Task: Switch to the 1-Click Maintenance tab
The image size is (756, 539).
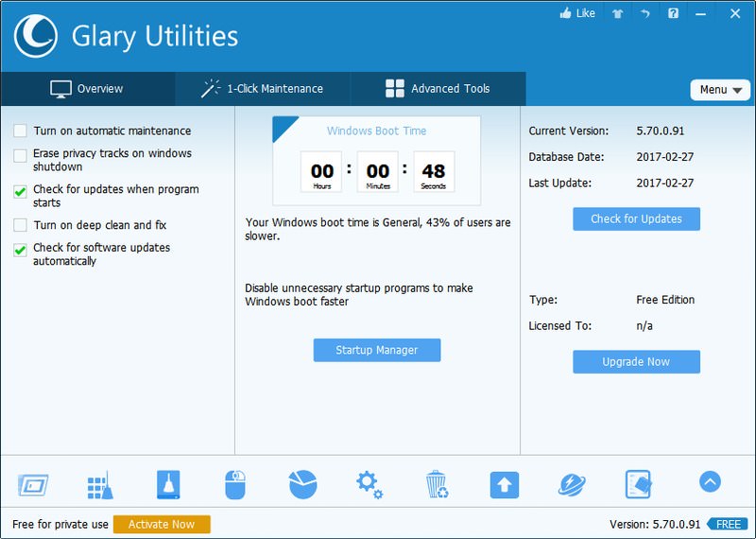Action: pyautogui.click(x=263, y=89)
